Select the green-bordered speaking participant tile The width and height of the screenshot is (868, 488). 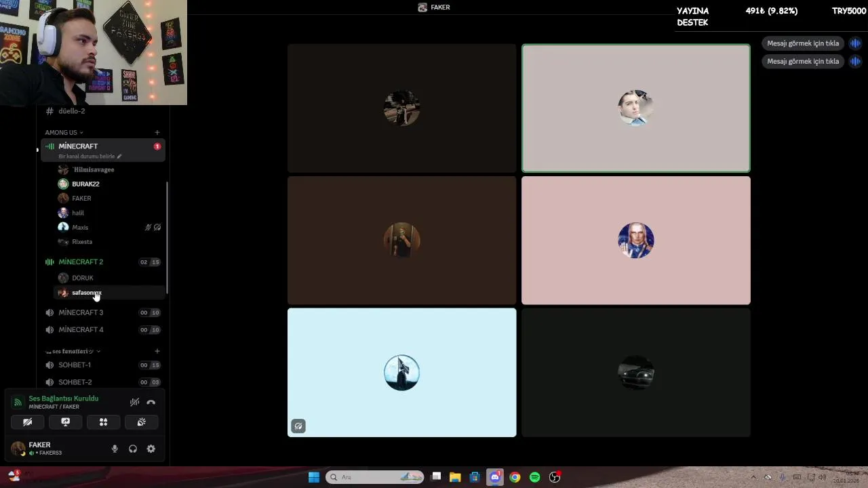click(x=636, y=108)
